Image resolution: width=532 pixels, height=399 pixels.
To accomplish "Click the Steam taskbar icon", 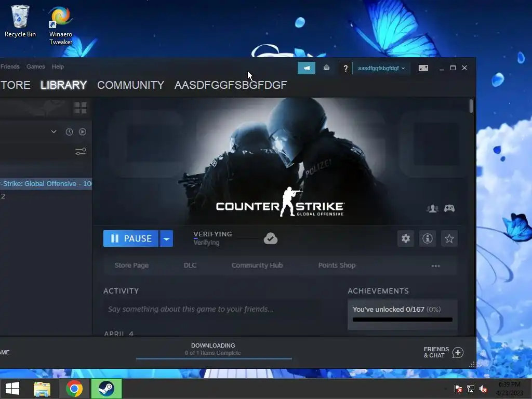I will [x=106, y=389].
